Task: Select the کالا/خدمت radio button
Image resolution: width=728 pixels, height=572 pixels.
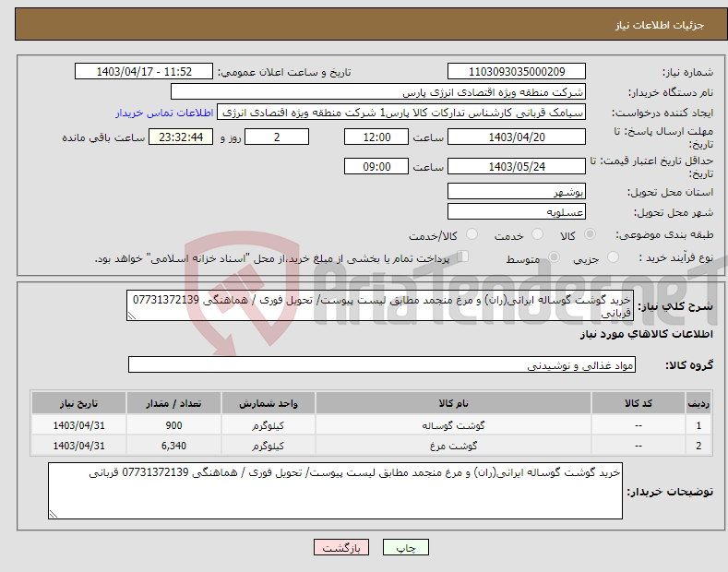Action: 471,234
